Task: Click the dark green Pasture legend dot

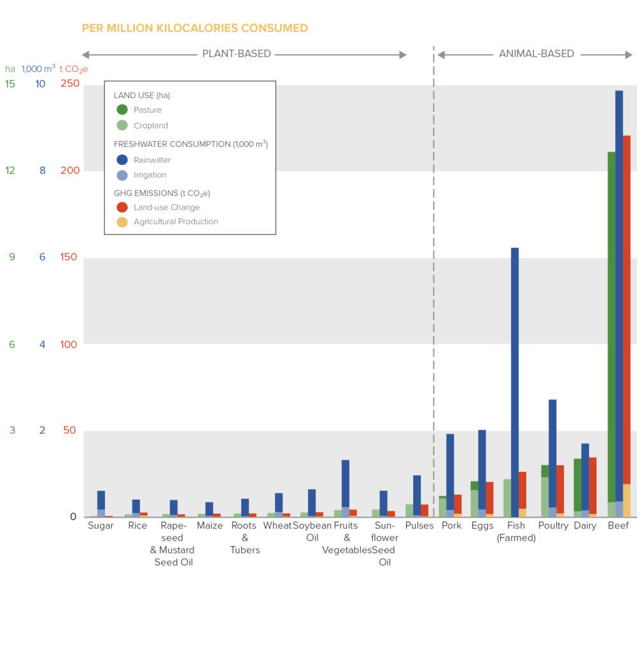Action: 122,110
